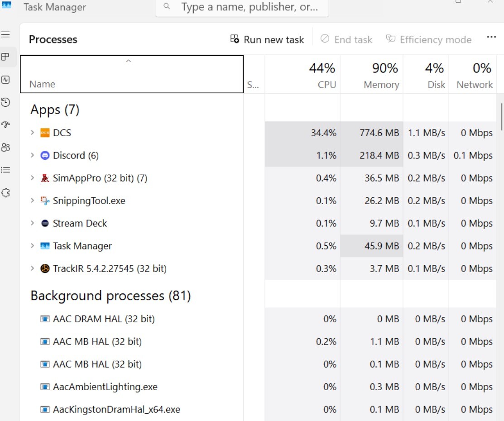Image resolution: width=504 pixels, height=421 pixels.
Task: Click Task Manager 45.9 MB memory value
Action: pyautogui.click(x=382, y=246)
